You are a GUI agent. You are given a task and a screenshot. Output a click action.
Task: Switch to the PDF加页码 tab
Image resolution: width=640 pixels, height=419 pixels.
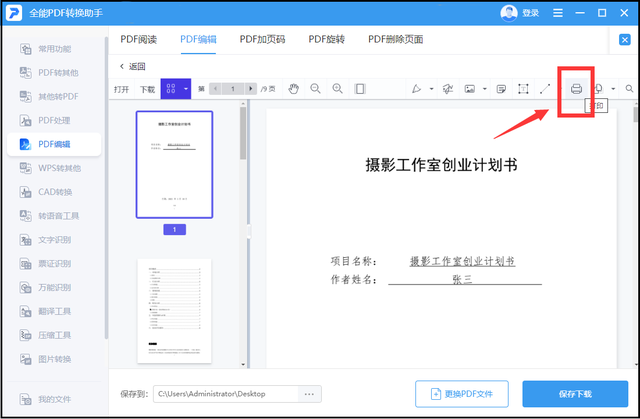tap(262, 39)
